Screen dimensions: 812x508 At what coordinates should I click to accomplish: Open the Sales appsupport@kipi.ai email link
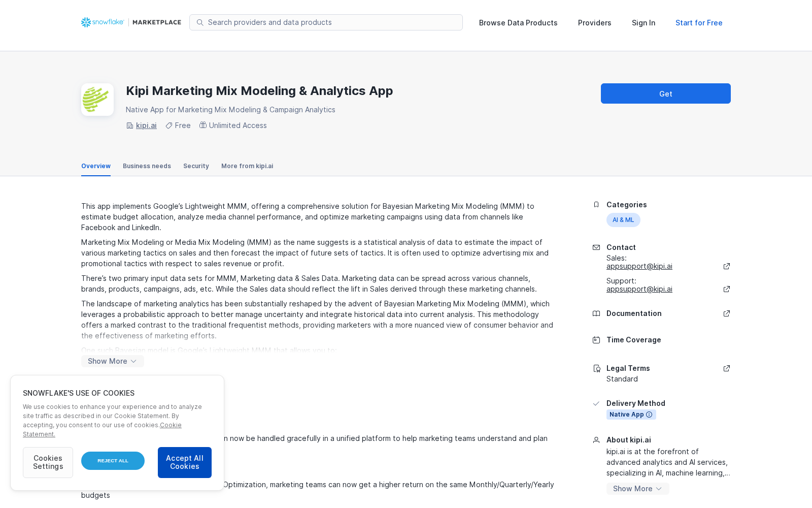coord(639,266)
